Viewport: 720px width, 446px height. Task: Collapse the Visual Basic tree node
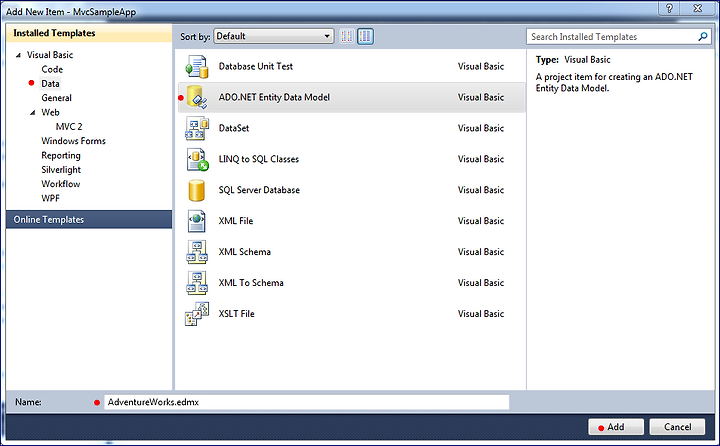(x=18, y=55)
